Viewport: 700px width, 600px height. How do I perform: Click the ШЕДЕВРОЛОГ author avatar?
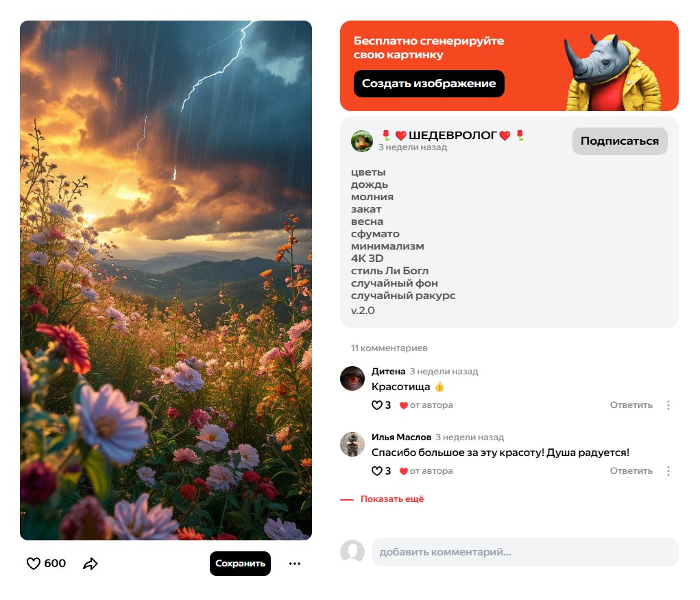(x=361, y=141)
